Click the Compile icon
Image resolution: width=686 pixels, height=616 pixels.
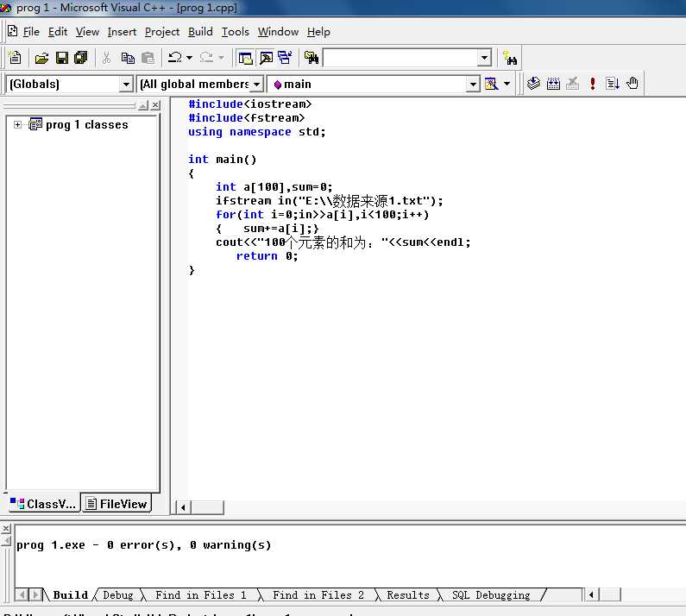(x=533, y=83)
